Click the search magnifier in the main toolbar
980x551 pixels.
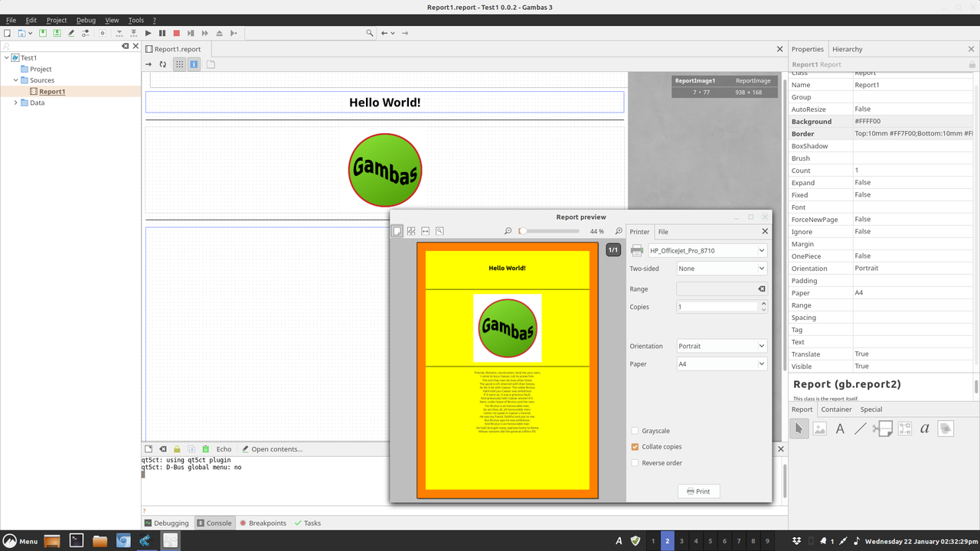coord(370,33)
